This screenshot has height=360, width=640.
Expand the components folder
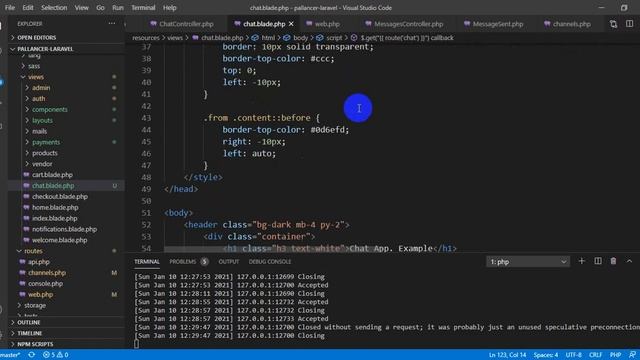click(x=49, y=109)
